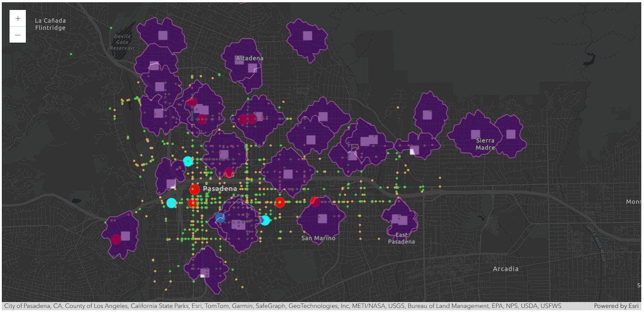Click the purple square nearest Devils Gate Reservoir

click(x=163, y=35)
